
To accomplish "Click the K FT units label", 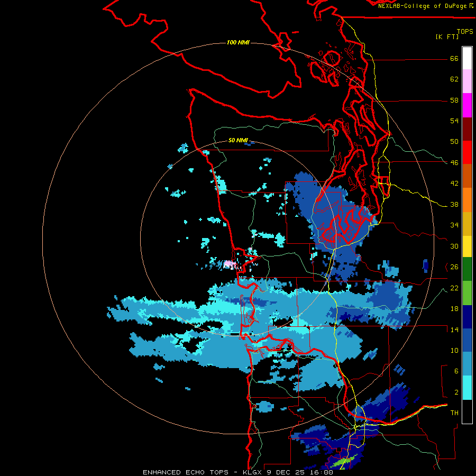I will pos(447,36).
